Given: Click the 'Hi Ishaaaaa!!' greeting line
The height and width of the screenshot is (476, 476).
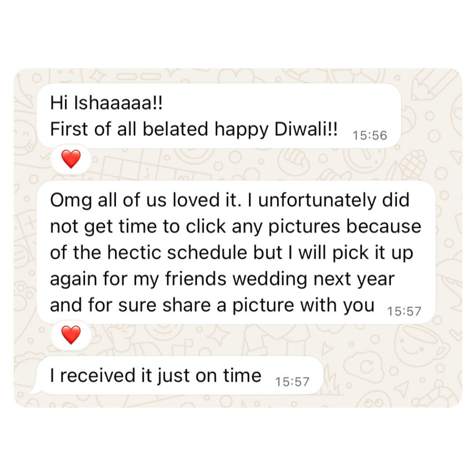Looking at the screenshot, I should coord(107,103).
